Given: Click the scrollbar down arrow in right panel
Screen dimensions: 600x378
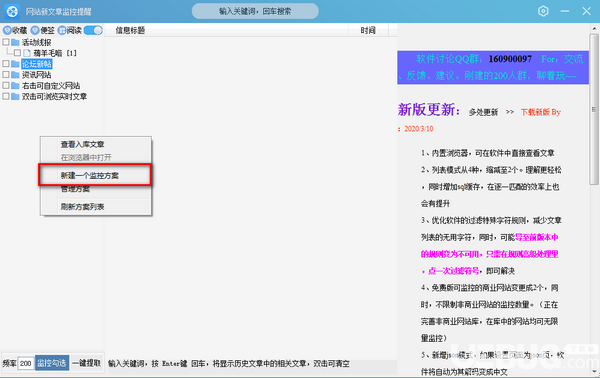Looking at the screenshot, I should pyautogui.click(x=594, y=371).
